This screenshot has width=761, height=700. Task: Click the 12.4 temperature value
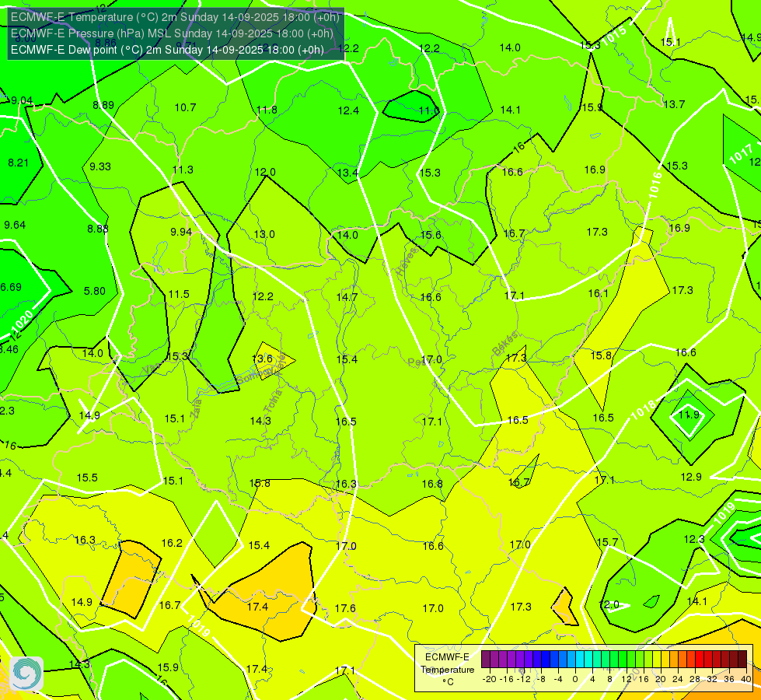pos(348,110)
